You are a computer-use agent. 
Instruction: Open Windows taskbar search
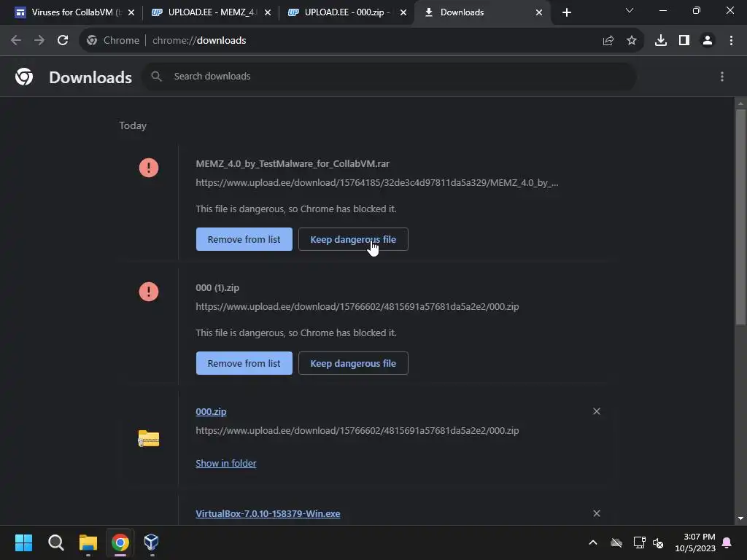[55, 542]
